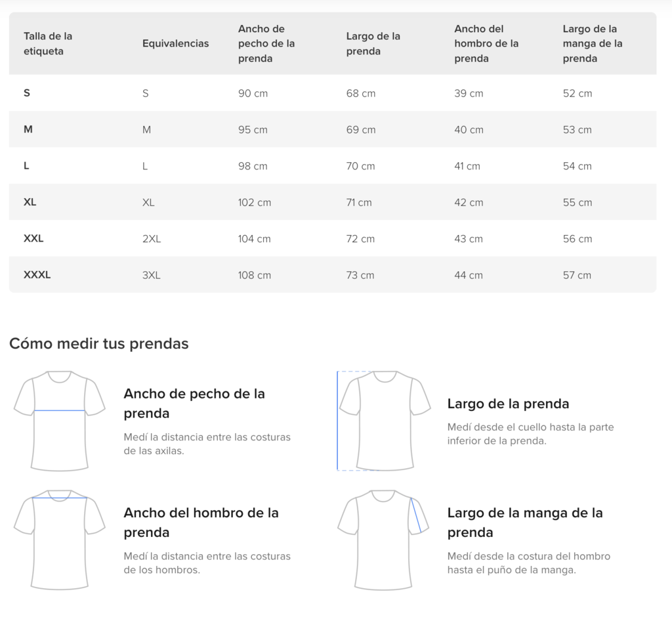Select the size M row label

[x=28, y=129]
